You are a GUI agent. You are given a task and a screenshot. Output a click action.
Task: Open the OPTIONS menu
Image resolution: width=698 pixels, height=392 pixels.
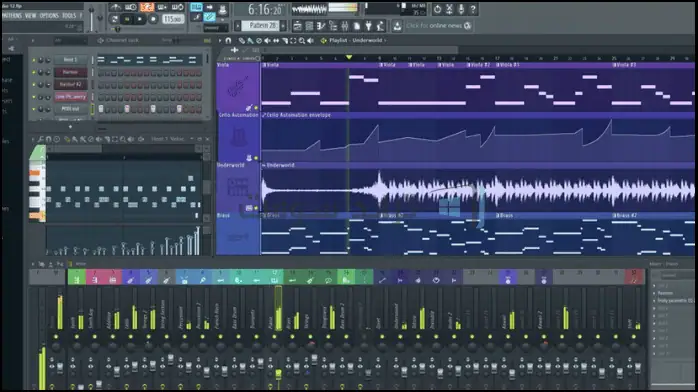(x=49, y=16)
